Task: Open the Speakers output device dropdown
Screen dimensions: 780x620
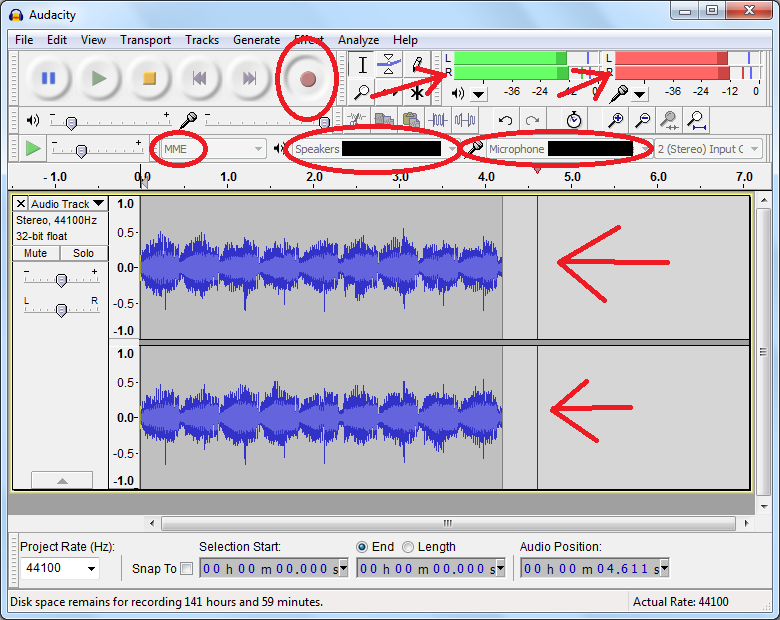Action: click(375, 149)
